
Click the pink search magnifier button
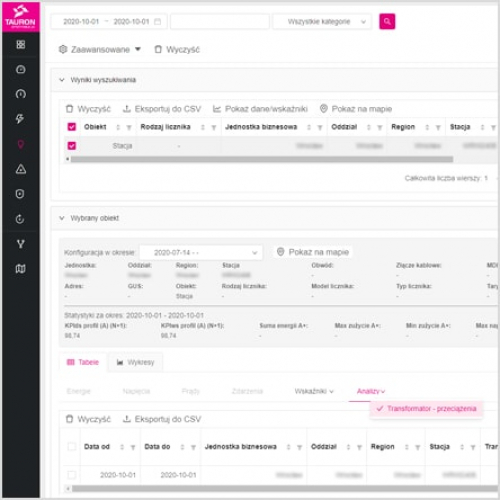pyautogui.click(x=387, y=22)
